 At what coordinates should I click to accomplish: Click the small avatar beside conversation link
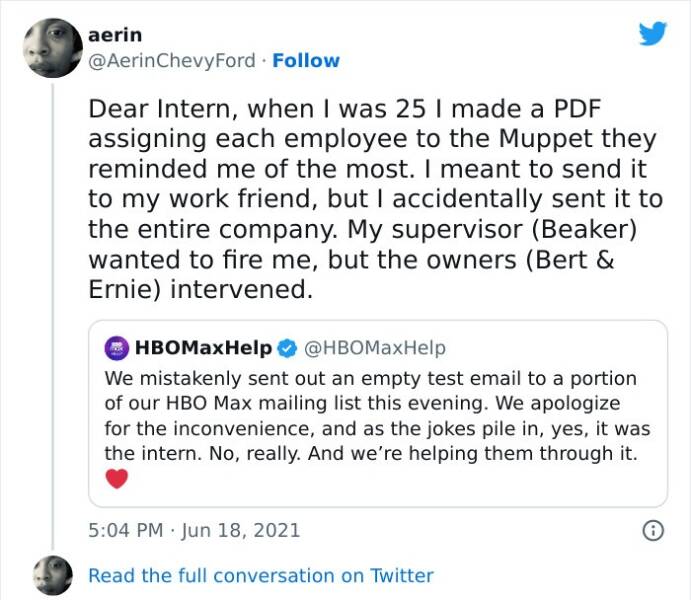[x=52, y=575]
